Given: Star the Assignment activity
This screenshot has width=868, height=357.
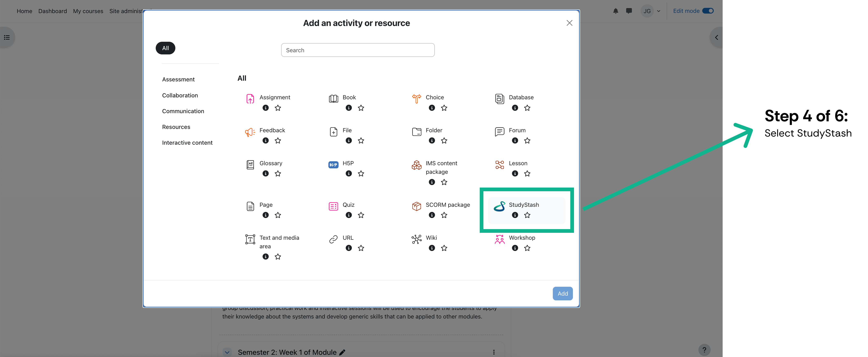Looking at the screenshot, I should [x=278, y=108].
